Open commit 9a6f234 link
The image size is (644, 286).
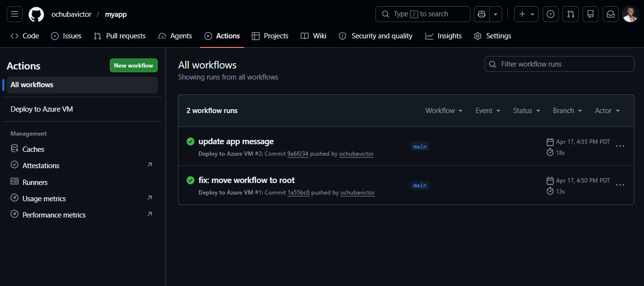click(x=298, y=154)
